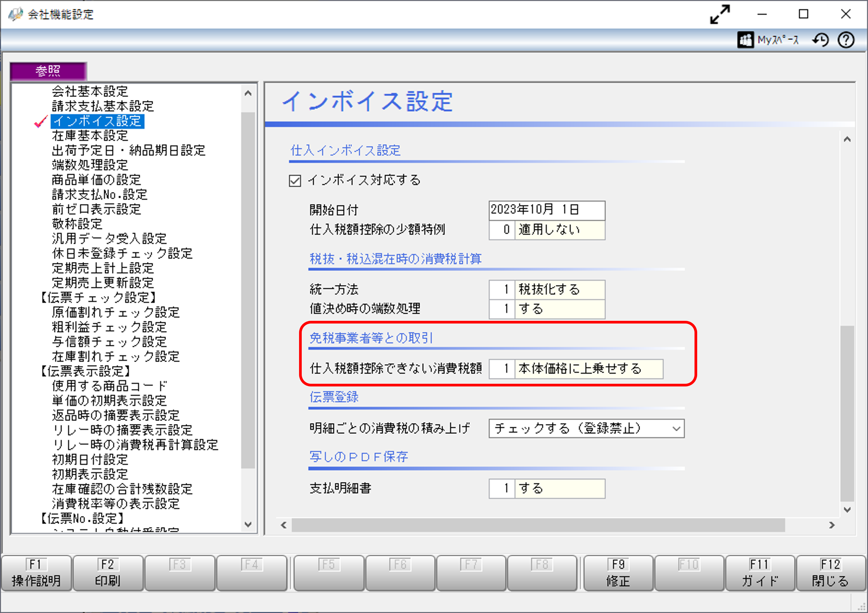Click the history restore icon
Viewport: 868px width, 613px height.
820,40
